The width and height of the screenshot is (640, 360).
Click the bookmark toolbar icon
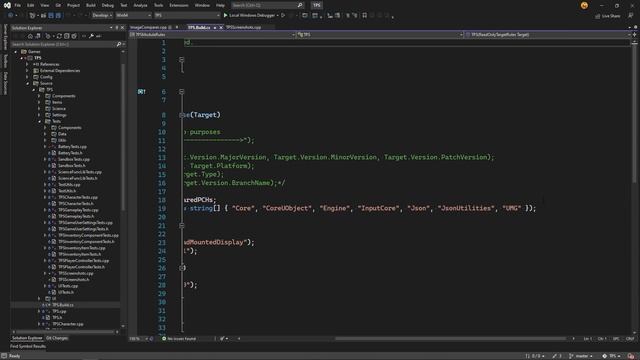364,16
